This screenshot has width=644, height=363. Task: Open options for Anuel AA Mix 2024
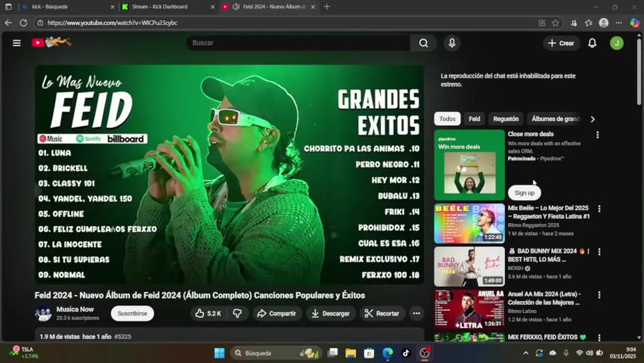click(x=599, y=294)
